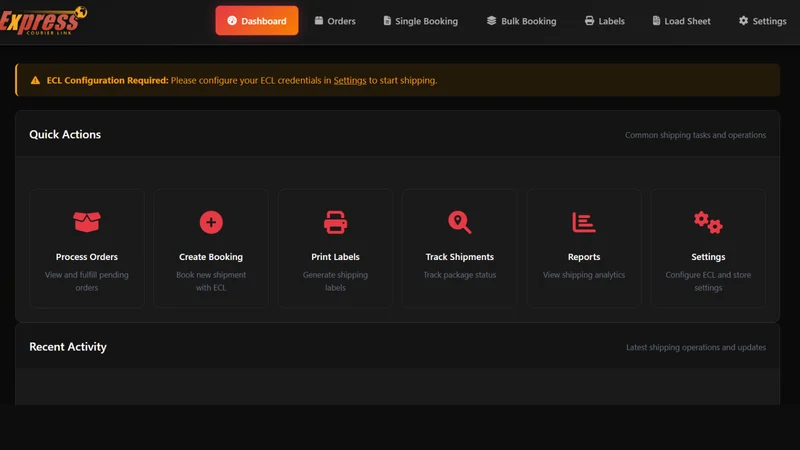Select the Create Booking card title
Screen dimensions: 800x450
211,257
